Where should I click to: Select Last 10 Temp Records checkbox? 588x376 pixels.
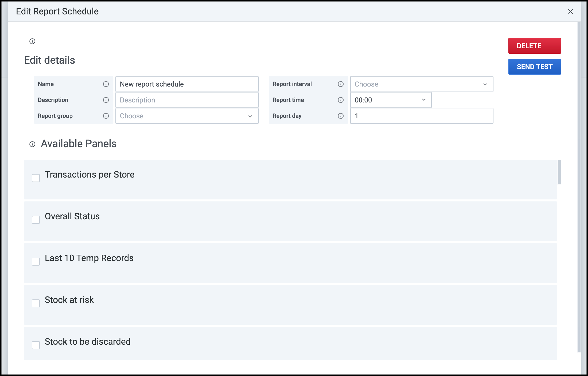36,262
